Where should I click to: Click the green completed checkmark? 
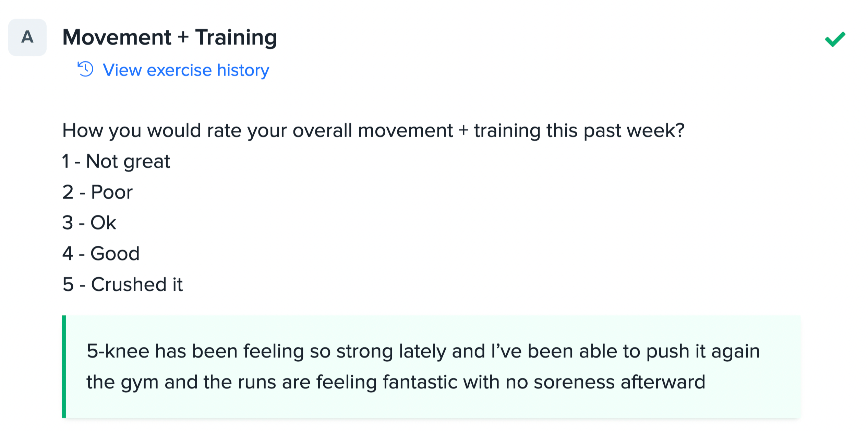pyautogui.click(x=835, y=39)
